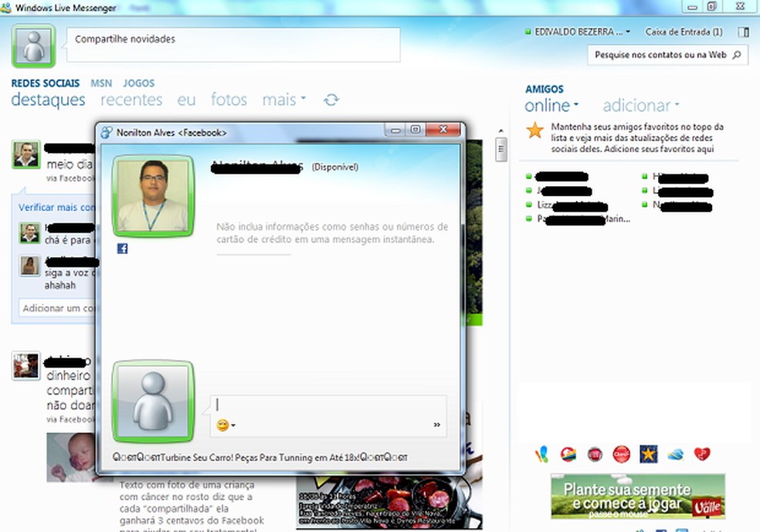This screenshot has height=532, width=760.
Task: Click the search magnifier icon
Action: pos(737,55)
